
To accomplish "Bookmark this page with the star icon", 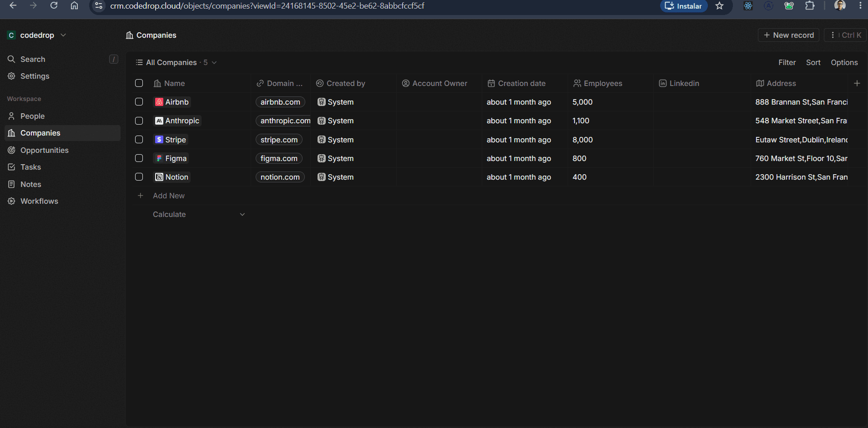I will pyautogui.click(x=719, y=6).
